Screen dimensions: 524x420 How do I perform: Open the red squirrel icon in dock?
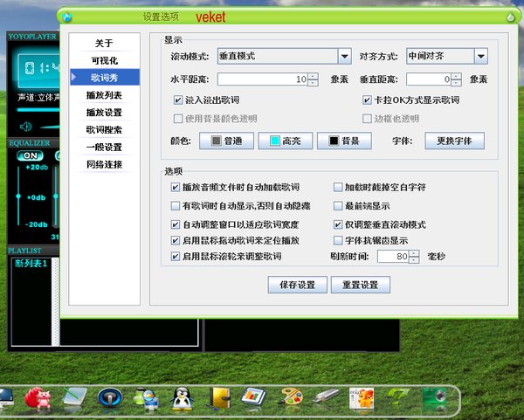(x=38, y=398)
